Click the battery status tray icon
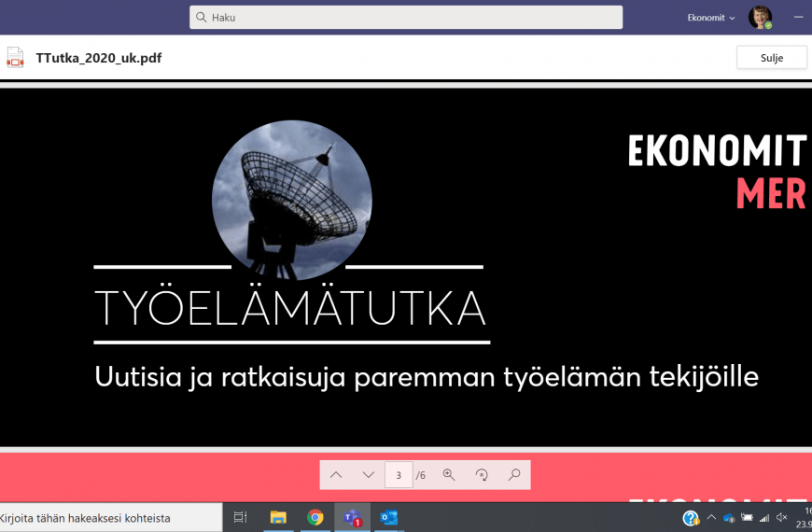 (747, 517)
